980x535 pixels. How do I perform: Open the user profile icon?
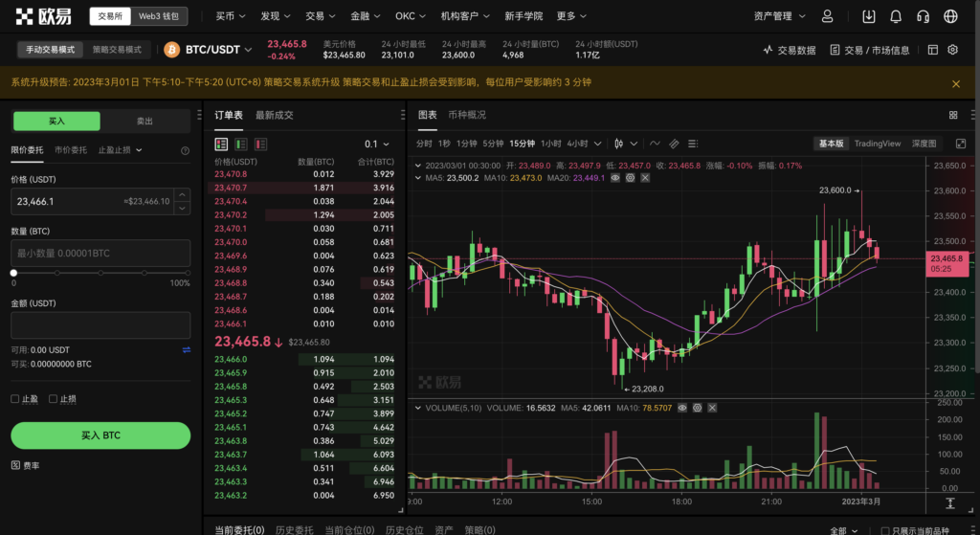(827, 16)
